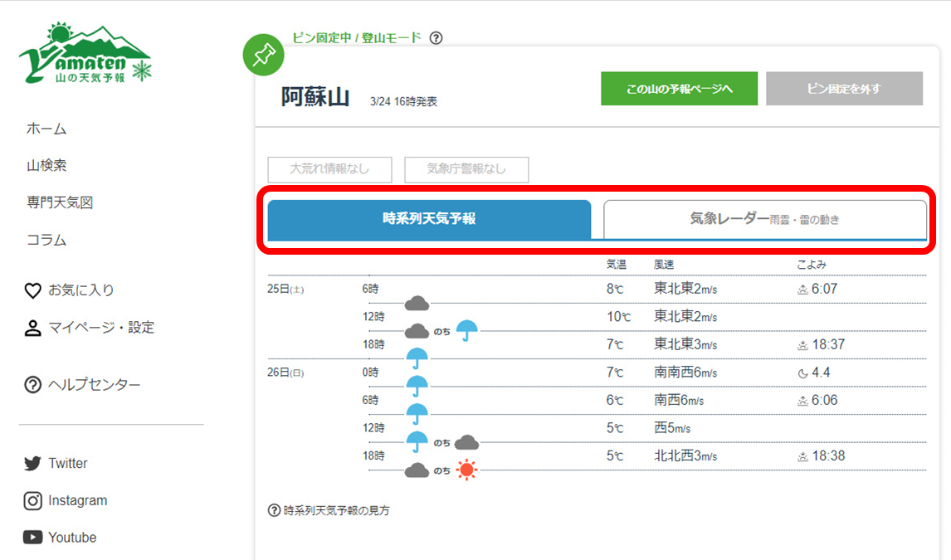Click the Twitter bird icon

[32, 464]
